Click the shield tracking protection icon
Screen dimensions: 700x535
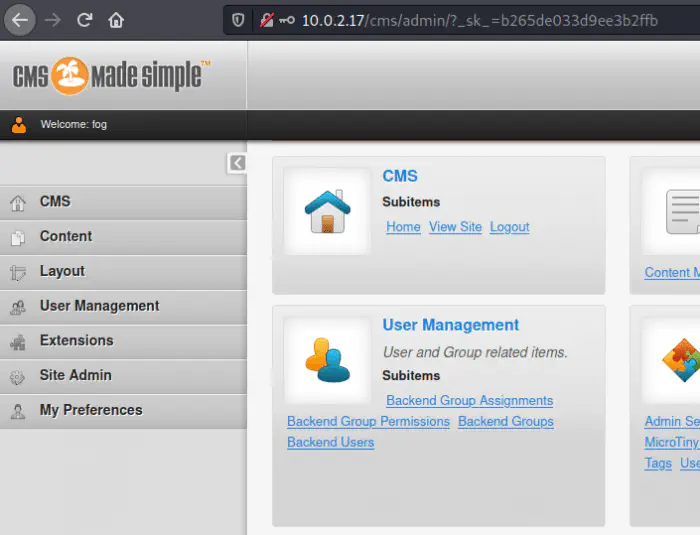(237, 19)
